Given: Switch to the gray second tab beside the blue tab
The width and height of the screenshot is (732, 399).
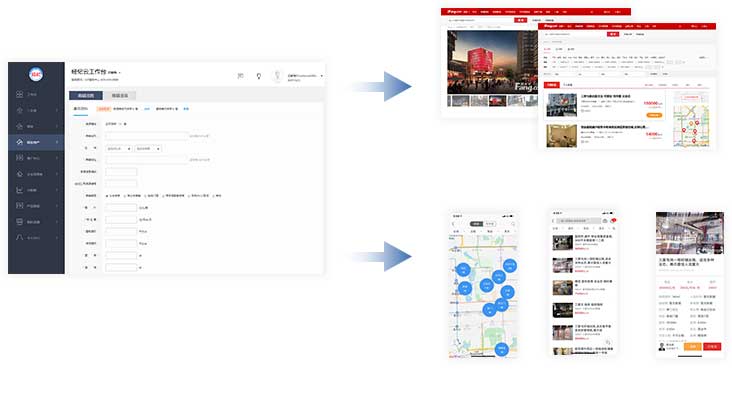Looking at the screenshot, I should pos(120,95).
